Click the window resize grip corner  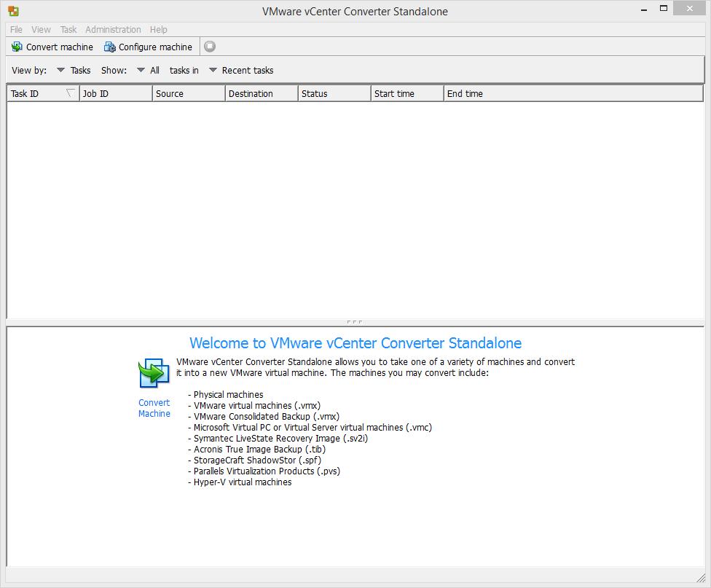point(701,577)
